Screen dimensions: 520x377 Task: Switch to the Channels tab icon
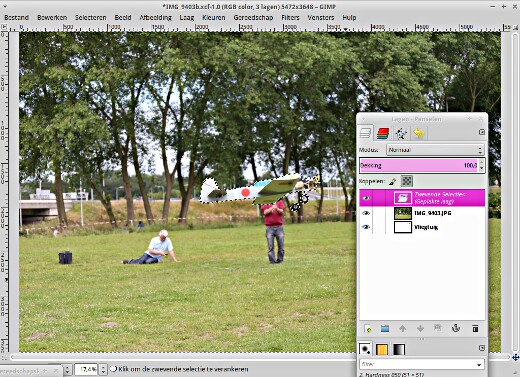[383, 133]
